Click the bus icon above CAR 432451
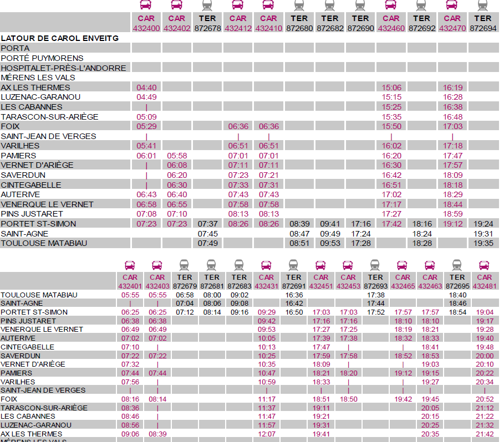Screen dimensions: 504x442 pyautogui.click(x=320, y=265)
